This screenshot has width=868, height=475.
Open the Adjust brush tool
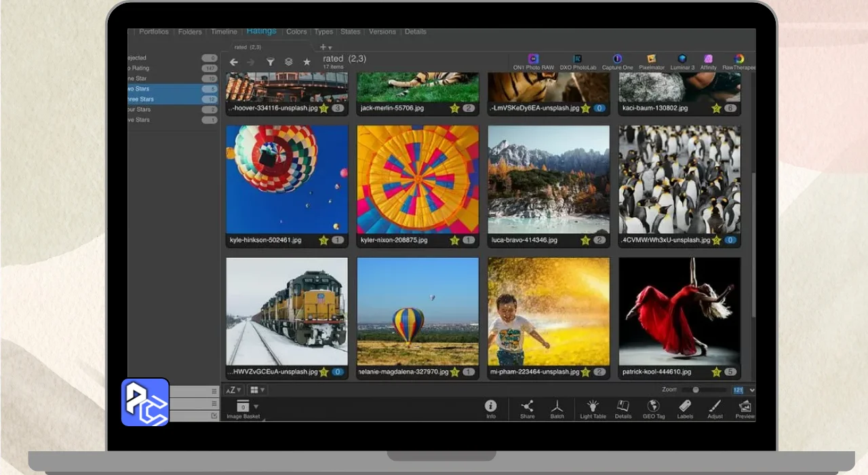pyautogui.click(x=715, y=406)
